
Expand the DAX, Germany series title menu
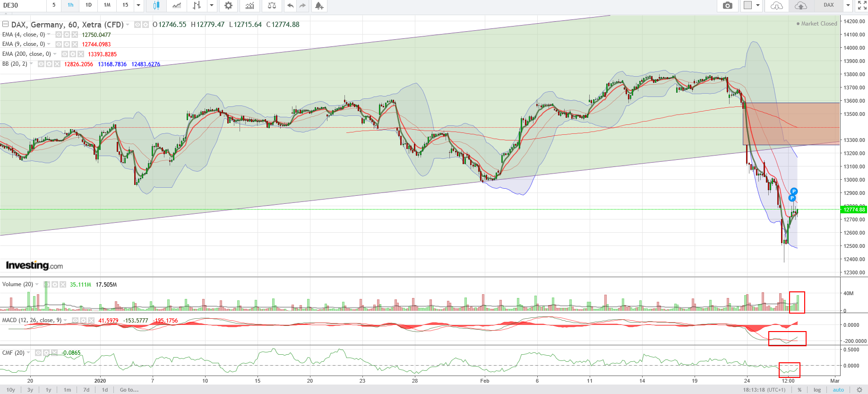pos(128,25)
